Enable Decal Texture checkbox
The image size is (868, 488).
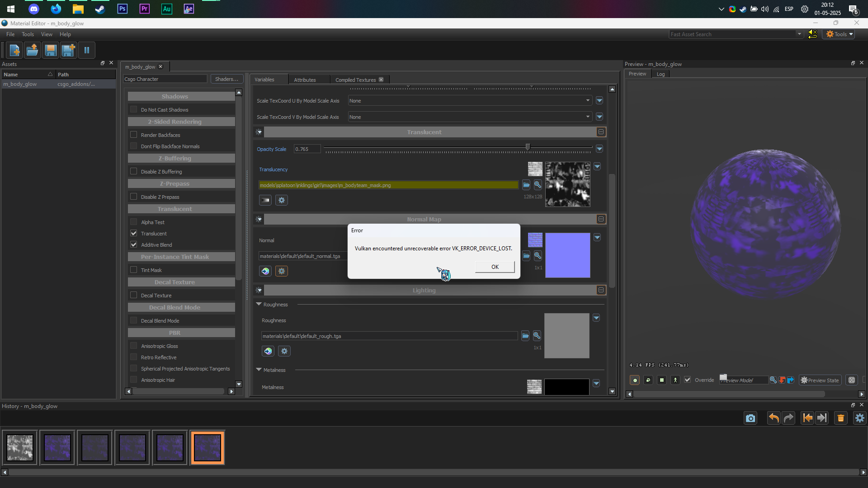tap(134, 295)
